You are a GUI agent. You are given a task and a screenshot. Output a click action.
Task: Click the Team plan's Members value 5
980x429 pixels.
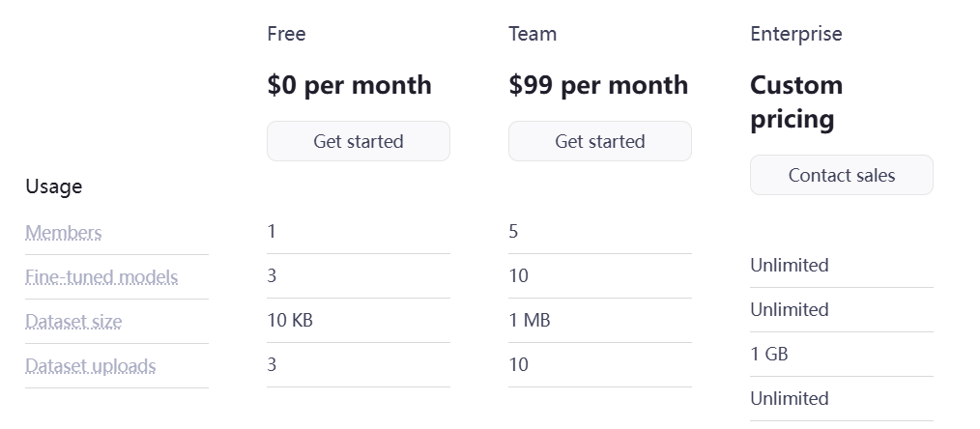click(x=513, y=232)
